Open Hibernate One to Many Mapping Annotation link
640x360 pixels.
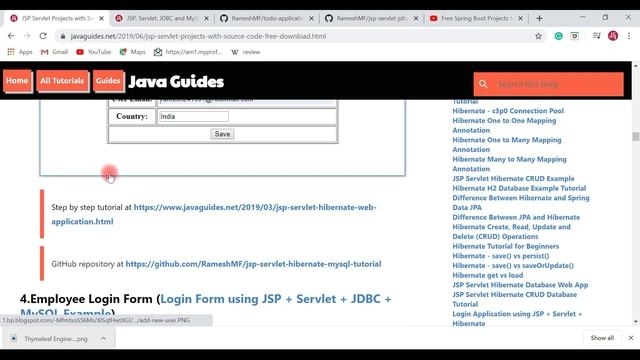(507, 144)
